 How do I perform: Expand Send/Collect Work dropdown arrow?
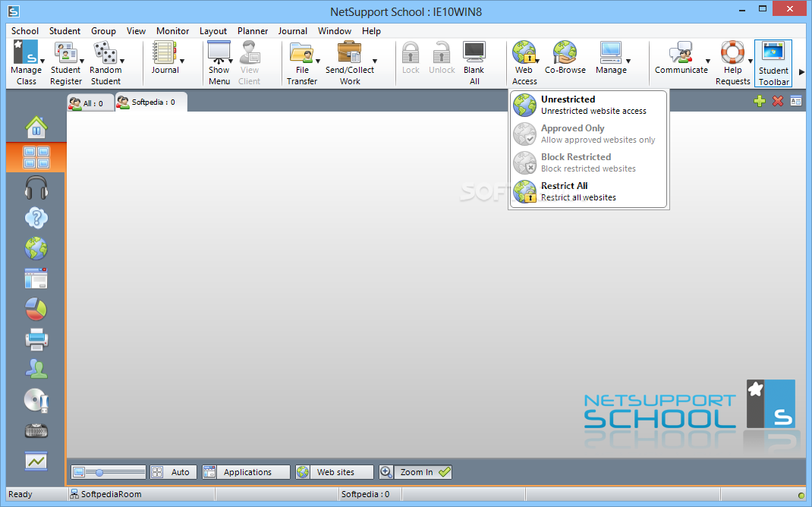click(375, 61)
